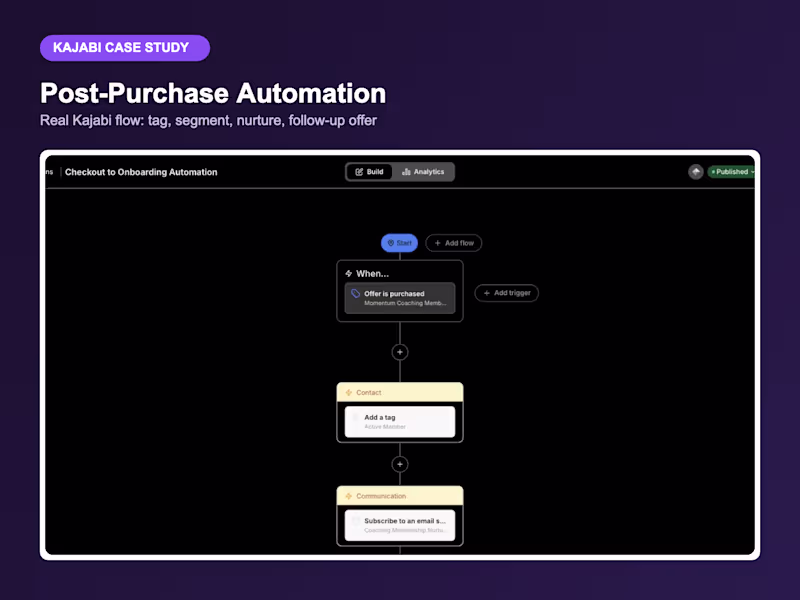Open the Add a tag action
This screenshot has height=600, width=800.
tap(400, 422)
